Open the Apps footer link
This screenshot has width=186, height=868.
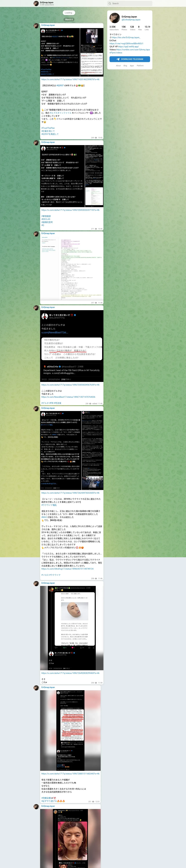[132, 66]
